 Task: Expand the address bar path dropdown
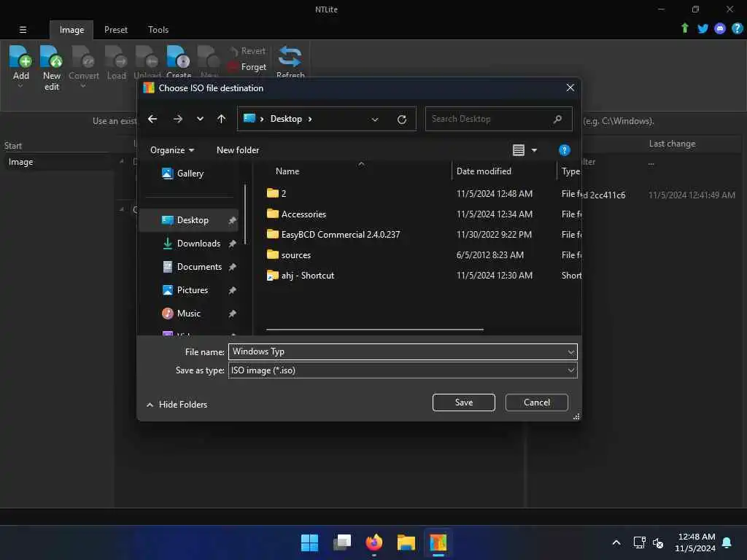(375, 120)
